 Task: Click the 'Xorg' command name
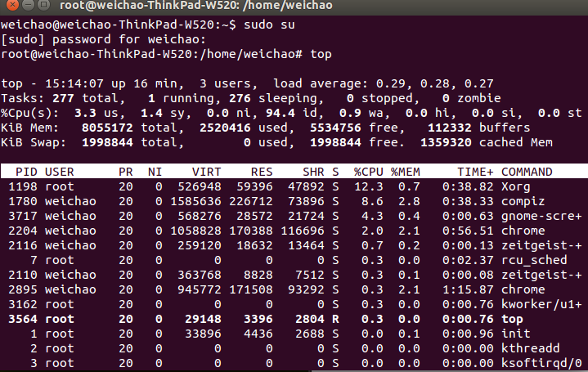tap(516, 186)
